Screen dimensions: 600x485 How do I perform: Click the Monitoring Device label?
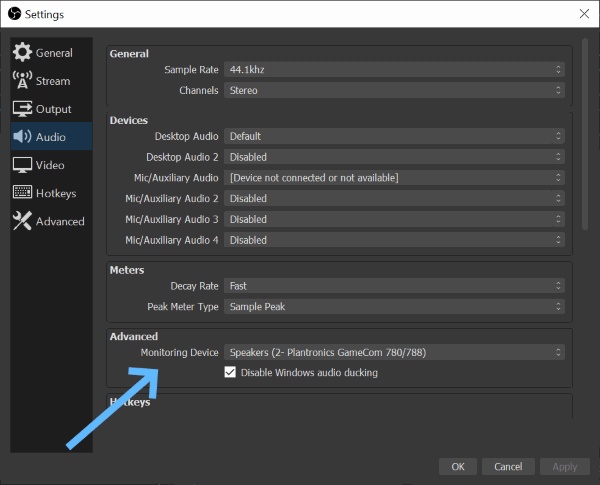pos(179,353)
